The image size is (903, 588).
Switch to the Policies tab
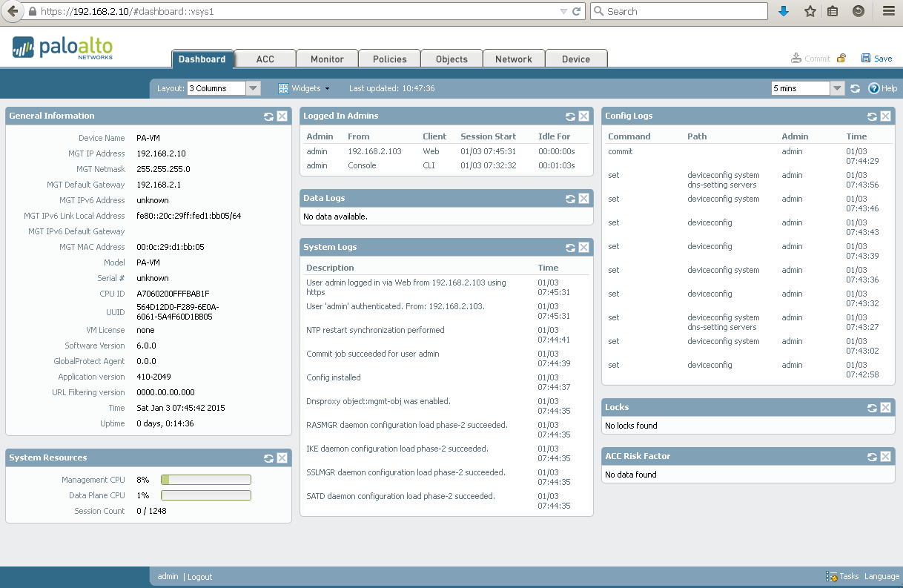pos(390,59)
